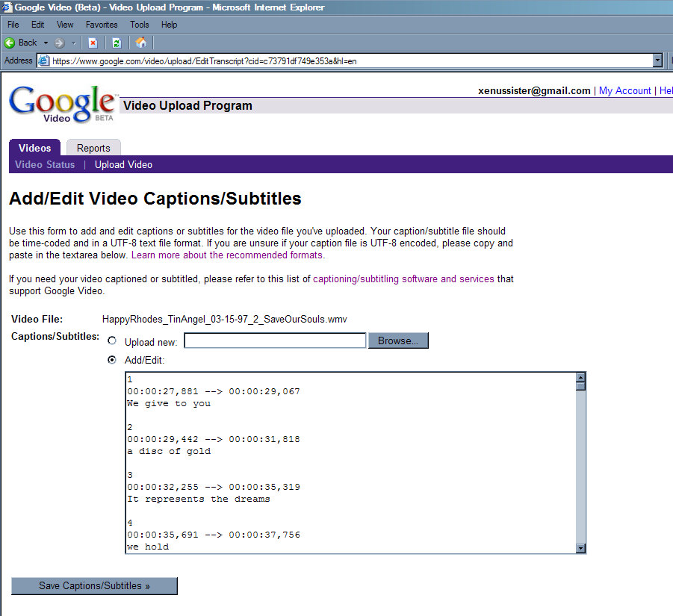
Task: Open captioning/subtitling software and services link
Action: pyautogui.click(x=403, y=279)
